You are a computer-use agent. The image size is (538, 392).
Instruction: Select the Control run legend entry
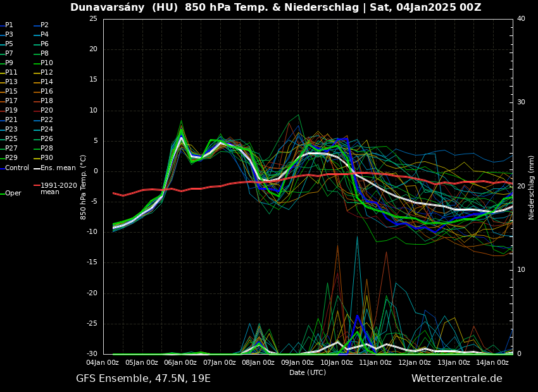pyautogui.click(x=16, y=168)
